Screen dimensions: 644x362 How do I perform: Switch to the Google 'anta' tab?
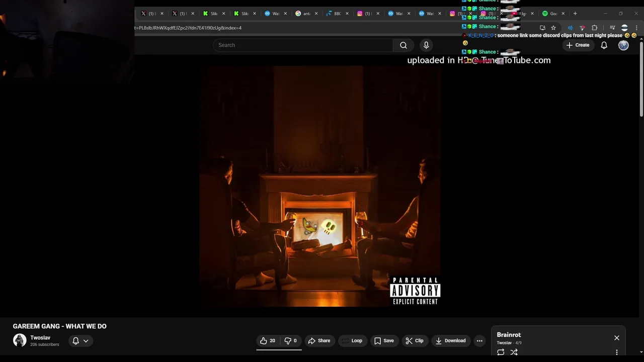pyautogui.click(x=305, y=14)
